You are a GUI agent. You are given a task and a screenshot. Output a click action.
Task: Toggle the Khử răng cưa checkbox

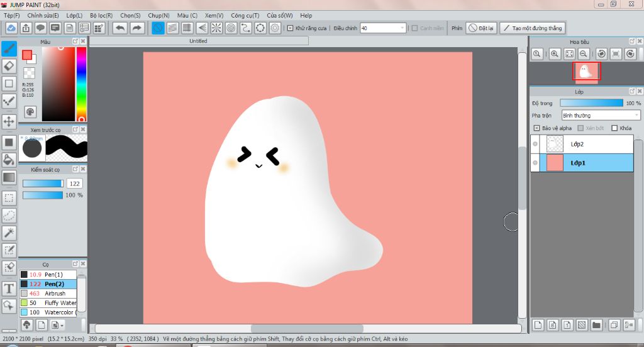(x=290, y=28)
